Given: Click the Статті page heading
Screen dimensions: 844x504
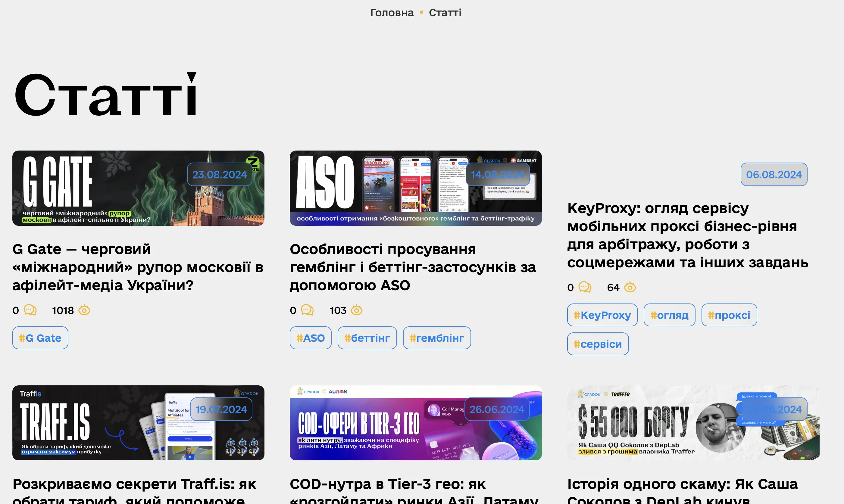Looking at the screenshot, I should tap(106, 94).
